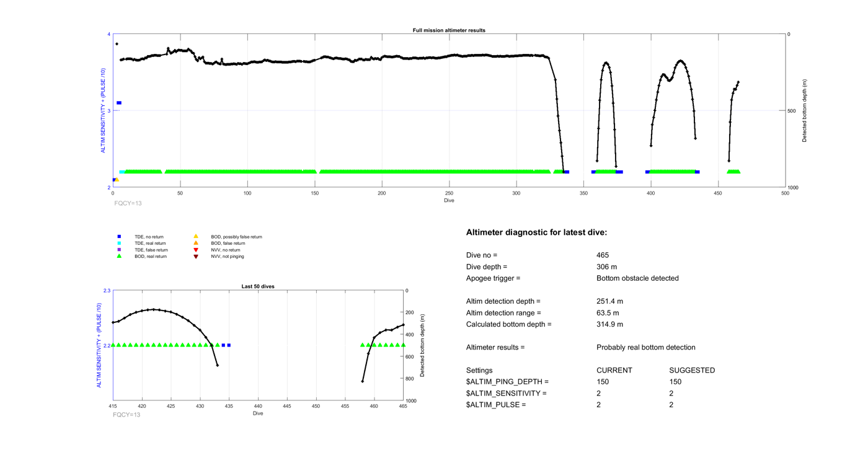Click the altim detection depth value '251.4 m'
The height and width of the screenshot is (450, 868).
tap(609, 301)
